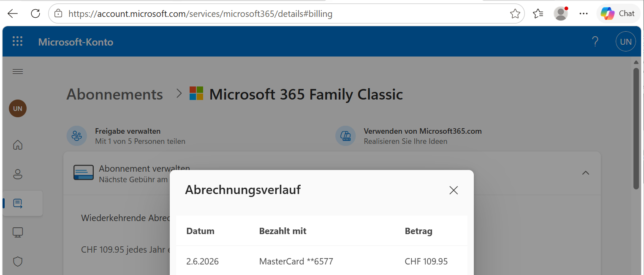Collapse the Abonnement verwalten section chevron
The image size is (644, 275).
coord(586,173)
